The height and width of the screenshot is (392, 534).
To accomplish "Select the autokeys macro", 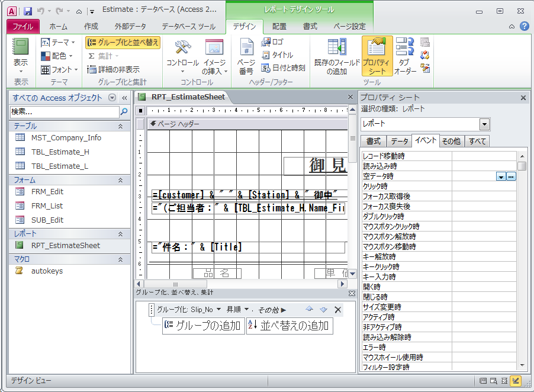I will 47,271.
